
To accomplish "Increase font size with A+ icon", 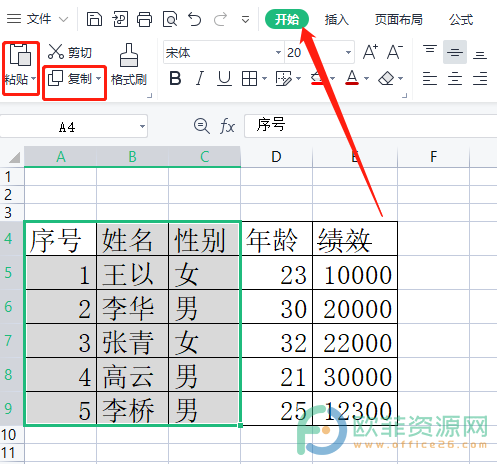I will (370, 52).
